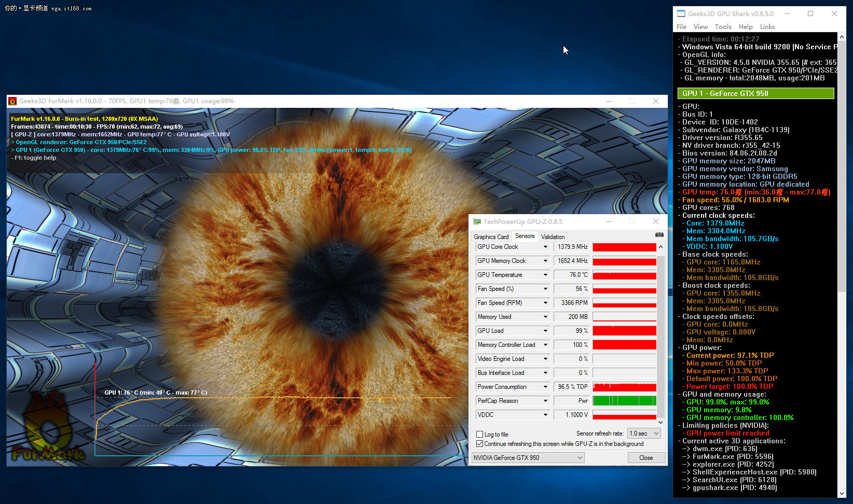Open the Video Engine Load dropdown
Screen dimensions: 853x504
coord(545,359)
